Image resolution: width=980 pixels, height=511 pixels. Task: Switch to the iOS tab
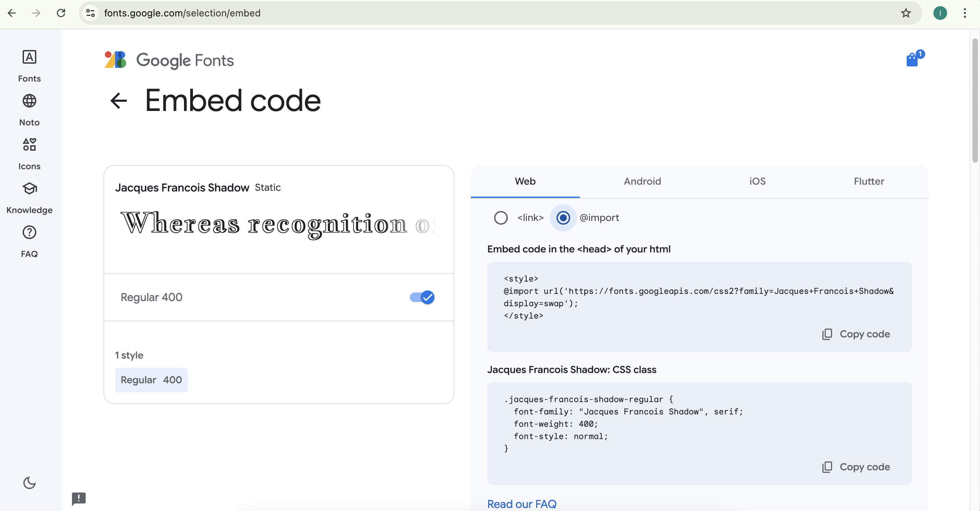(757, 182)
